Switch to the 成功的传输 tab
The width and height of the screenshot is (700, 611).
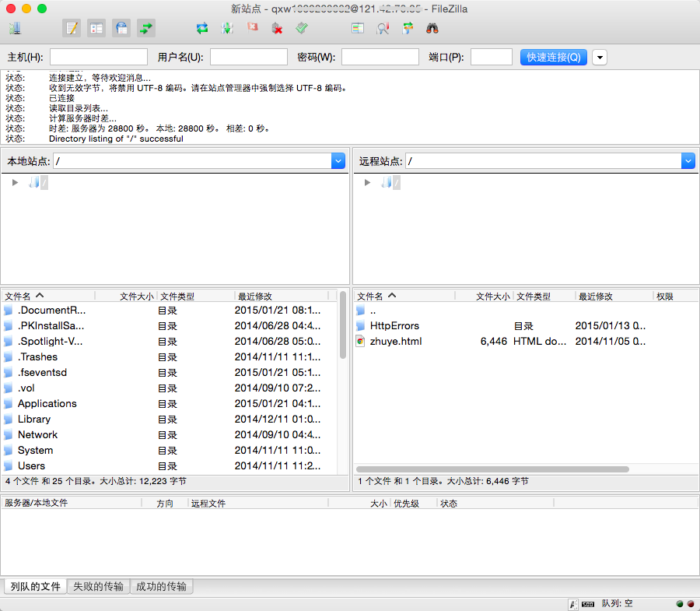pyautogui.click(x=161, y=587)
